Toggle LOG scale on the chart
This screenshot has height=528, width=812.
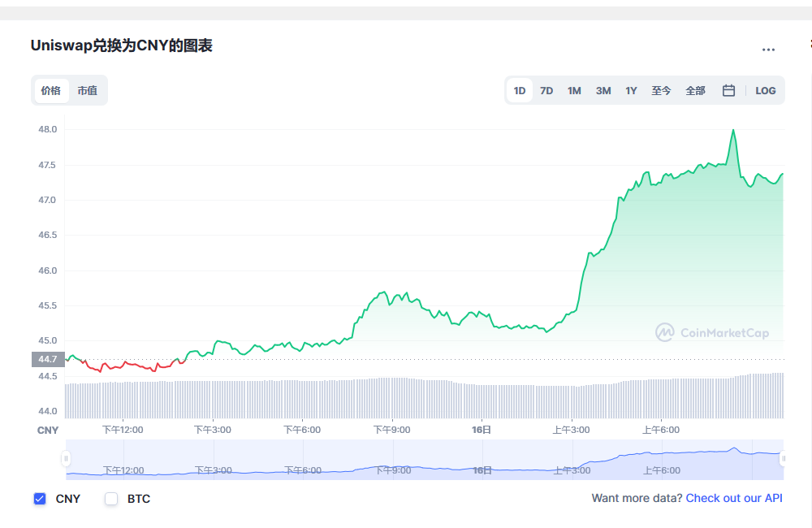[766, 91]
